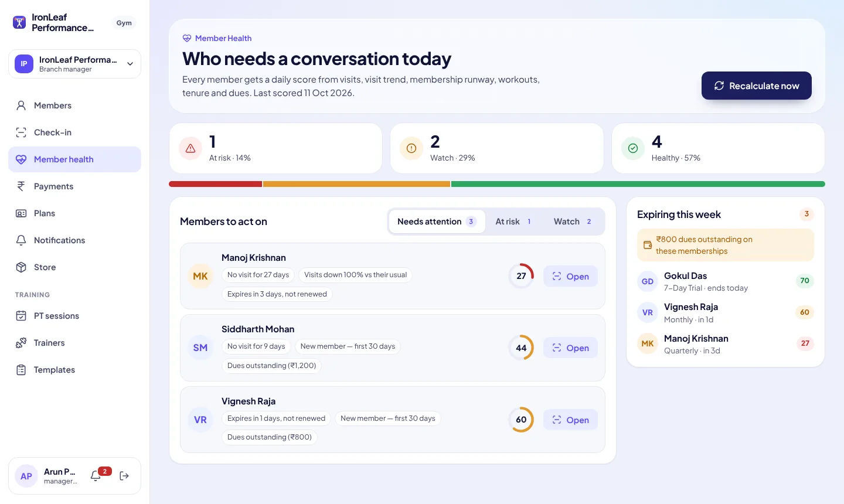Click Siddharth Mohan's score ring 44
The width and height of the screenshot is (844, 504).
(x=521, y=348)
